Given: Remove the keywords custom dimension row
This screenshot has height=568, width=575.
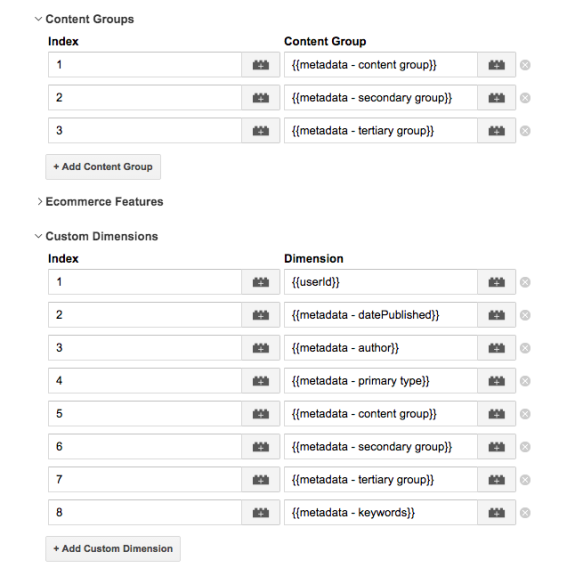Looking at the screenshot, I should click(525, 513).
